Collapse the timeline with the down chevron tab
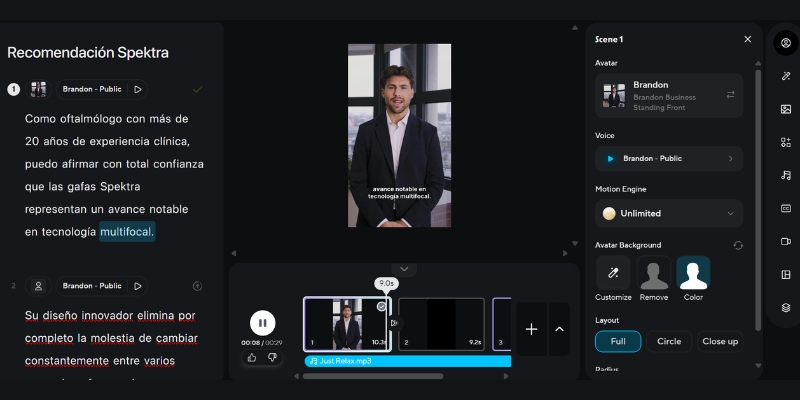The image size is (800, 400). [404, 269]
